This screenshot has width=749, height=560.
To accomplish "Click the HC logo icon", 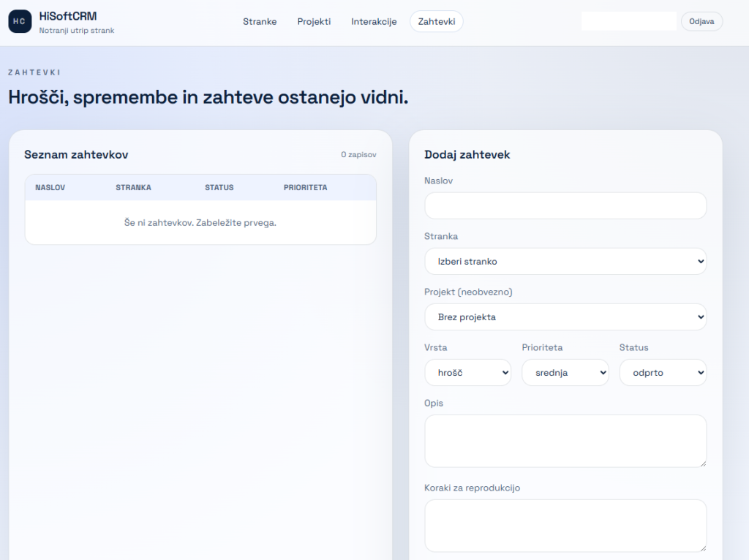I will (x=20, y=21).
